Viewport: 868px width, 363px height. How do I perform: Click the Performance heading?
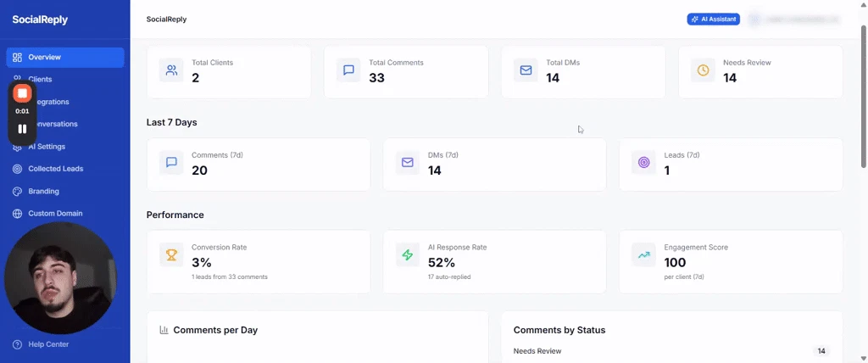[175, 215]
